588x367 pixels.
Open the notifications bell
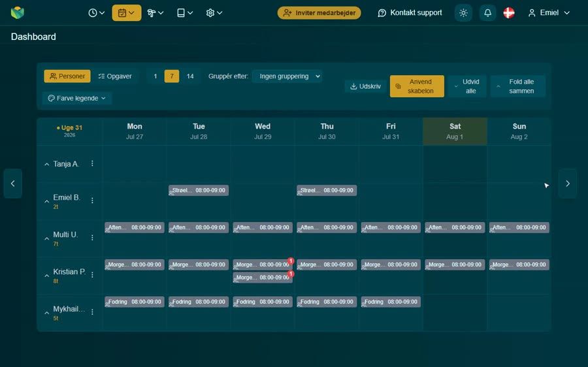(487, 13)
